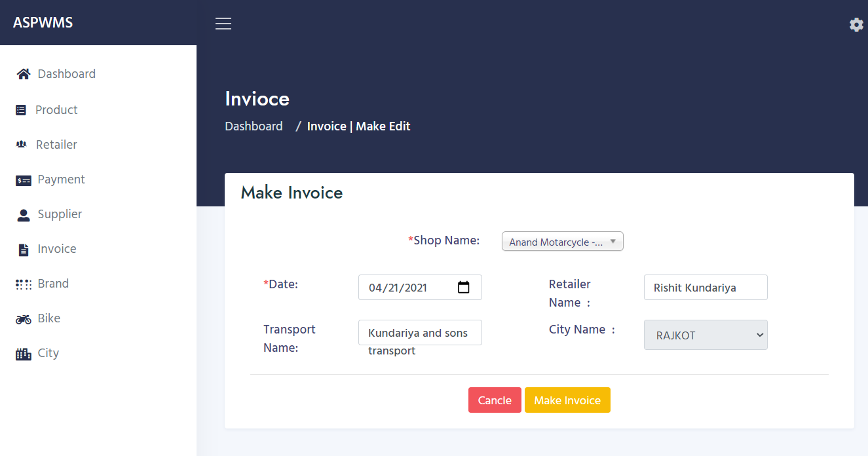Open the Shop Name dropdown

562,241
